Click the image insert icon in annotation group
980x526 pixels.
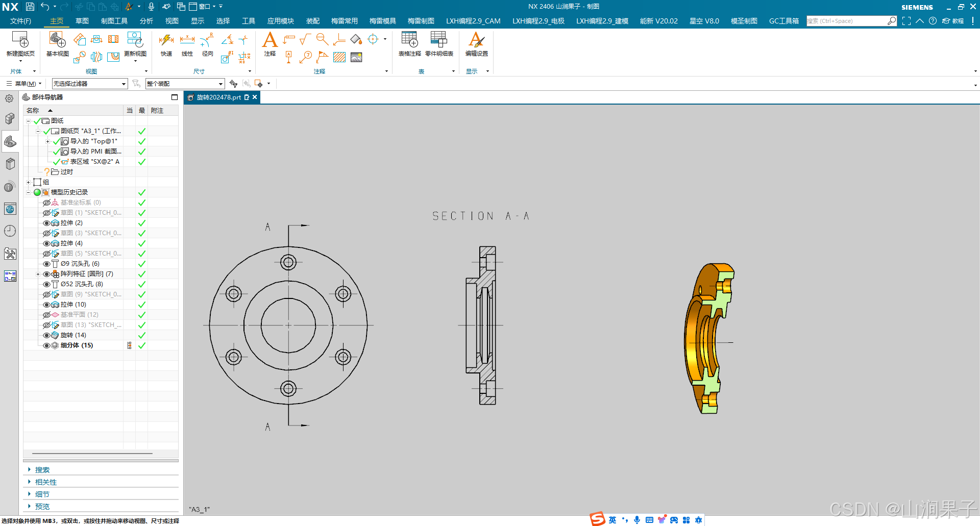356,57
